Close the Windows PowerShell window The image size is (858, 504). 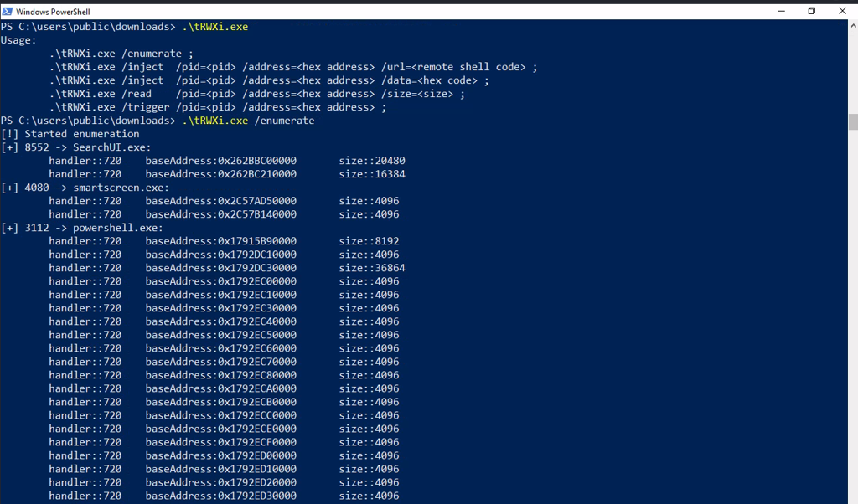(842, 11)
